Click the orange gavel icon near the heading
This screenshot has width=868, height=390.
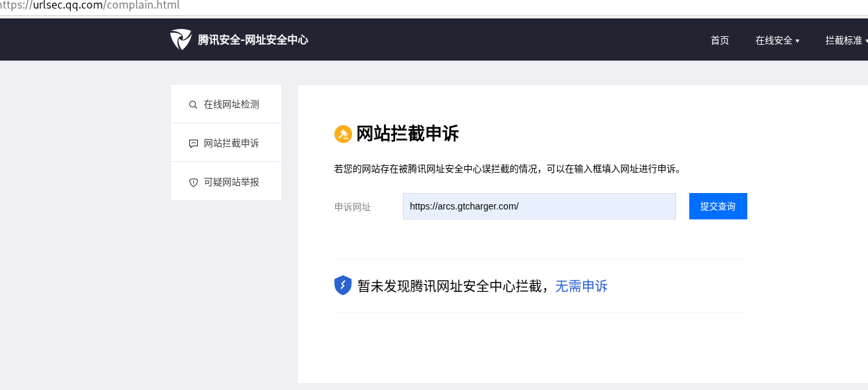[343, 134]
